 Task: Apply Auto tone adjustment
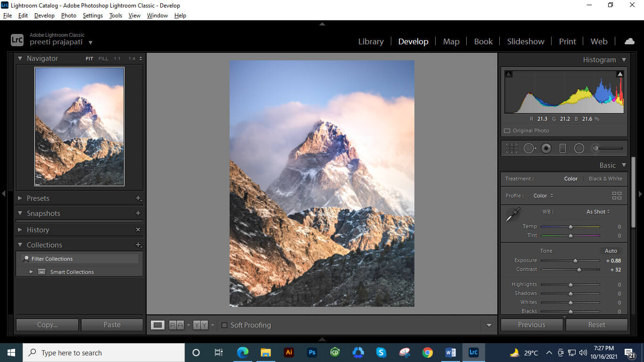(x=611, y=250)
